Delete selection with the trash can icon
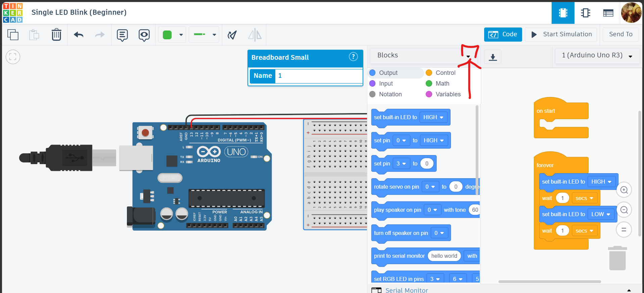The height and width of the screenshot is (293, 644). click(x=56, y=35)
